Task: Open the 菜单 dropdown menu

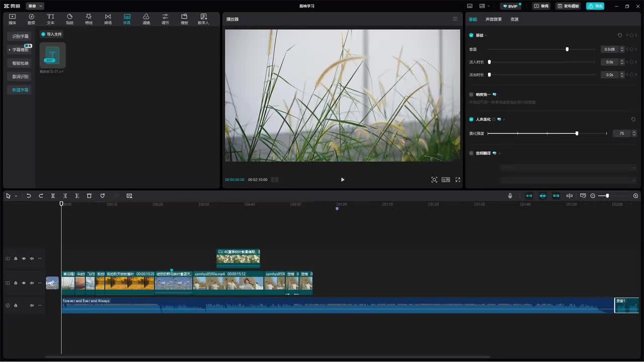Action: pyautogui.click(x=35, y=6)
